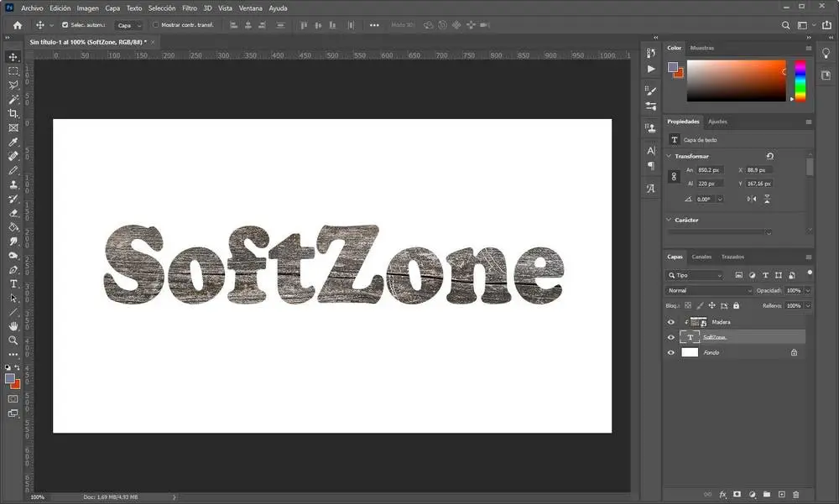Screen dimensions: 839x504
Task: Select the Eraser tool
Action: pos(13,213)
